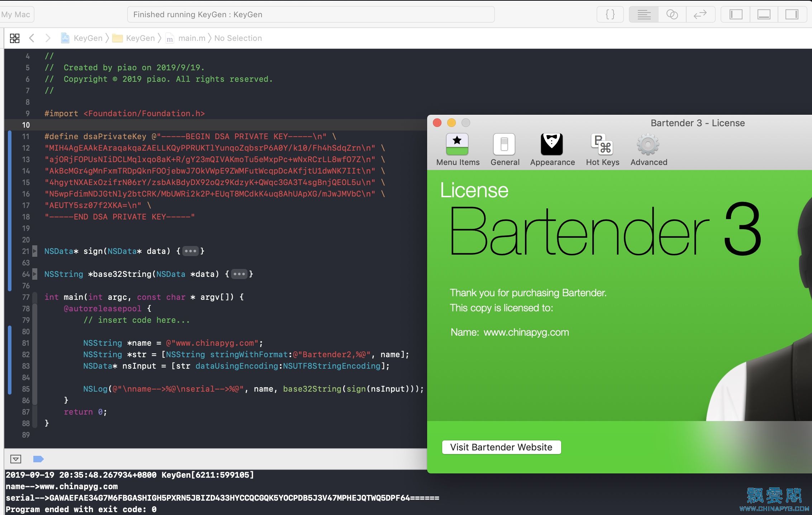Click the serial output line in the console
This screenshot has height=515, width=812.
coord(223,498)
